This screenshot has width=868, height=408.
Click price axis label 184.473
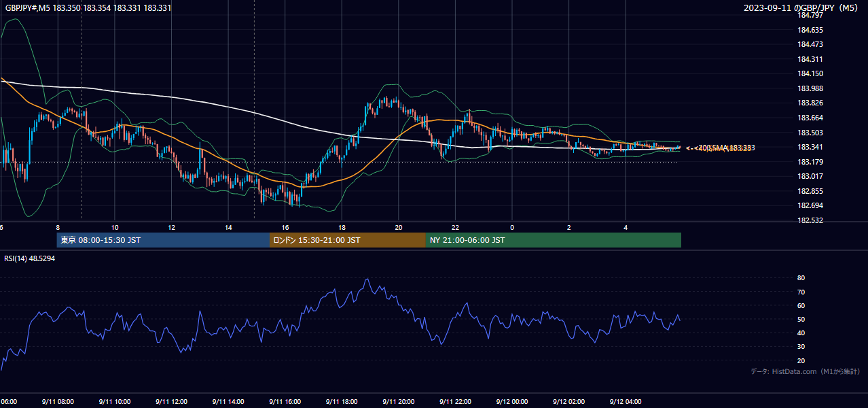pyautogui.click(x=810, y=44)
